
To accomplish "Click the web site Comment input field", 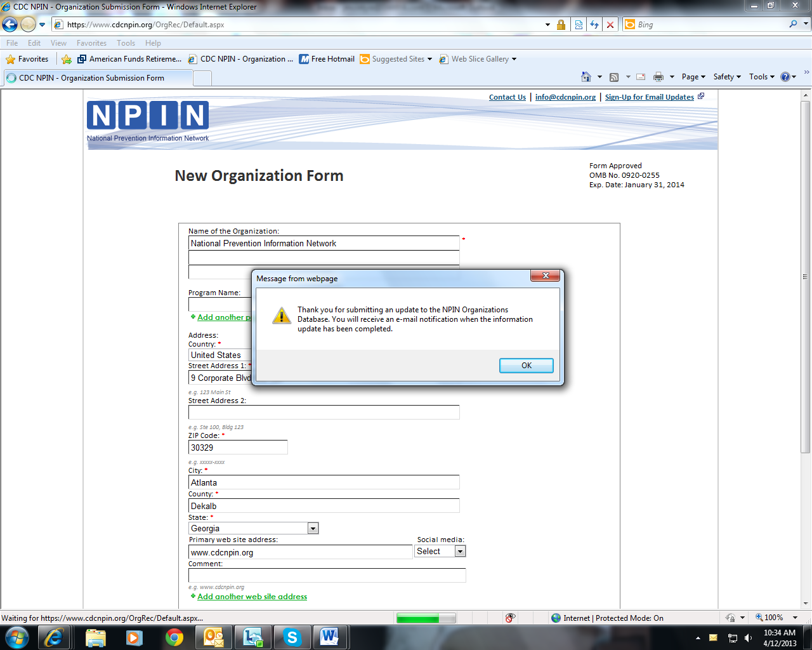I will [327, 575].
